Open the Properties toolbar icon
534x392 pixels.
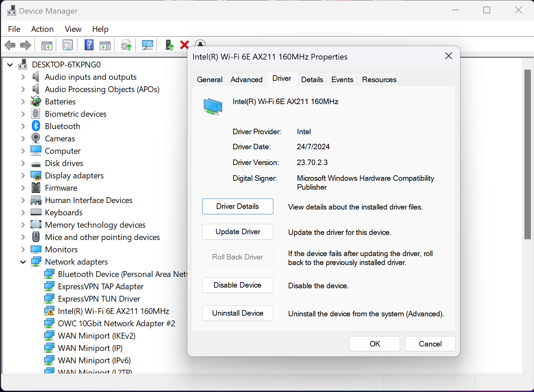tap(68, 45)
